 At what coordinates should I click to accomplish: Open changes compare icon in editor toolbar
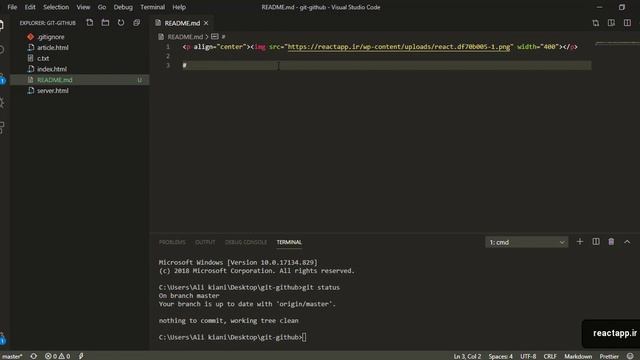596,23
